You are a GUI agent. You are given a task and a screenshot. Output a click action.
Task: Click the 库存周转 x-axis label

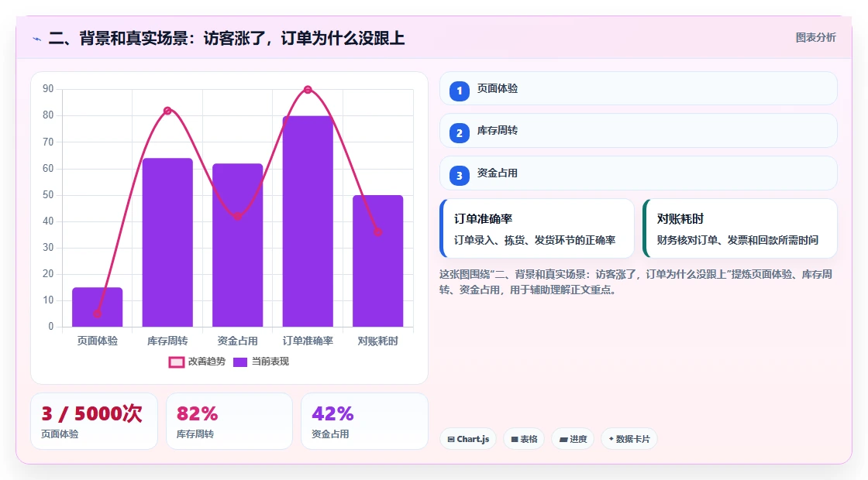coord(167,341)
